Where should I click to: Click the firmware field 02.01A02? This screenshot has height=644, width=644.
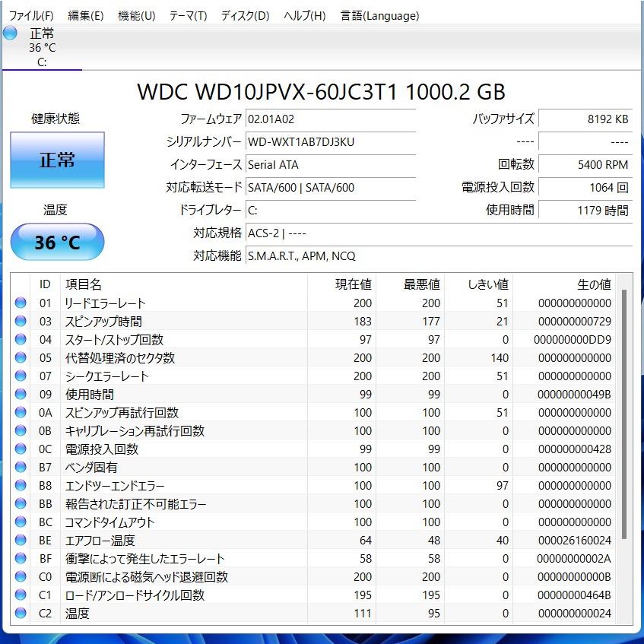tap(331, 119)
